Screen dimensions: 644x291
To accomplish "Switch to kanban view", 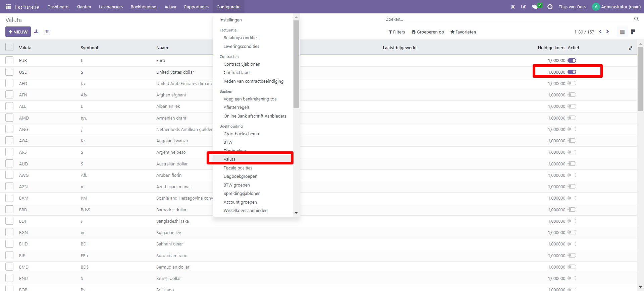I will pos(633,32).
